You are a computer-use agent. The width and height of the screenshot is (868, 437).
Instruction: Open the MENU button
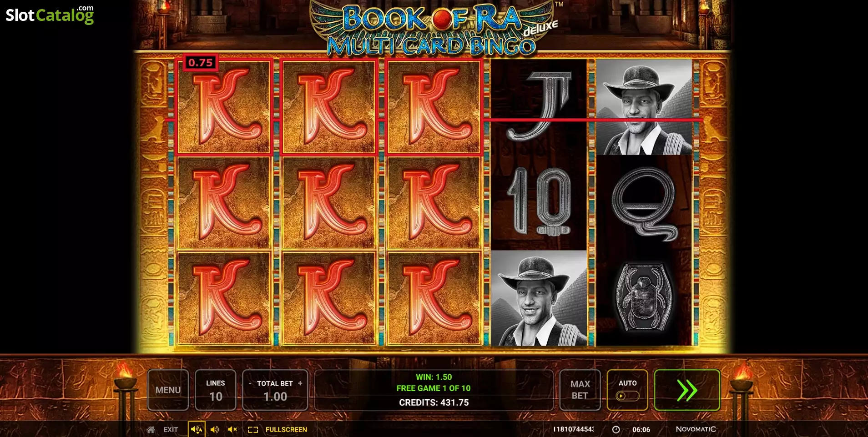tap(168, 390)
